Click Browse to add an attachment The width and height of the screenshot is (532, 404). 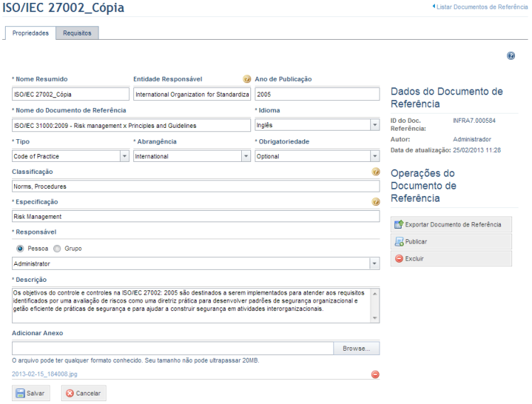click(356, 349)
